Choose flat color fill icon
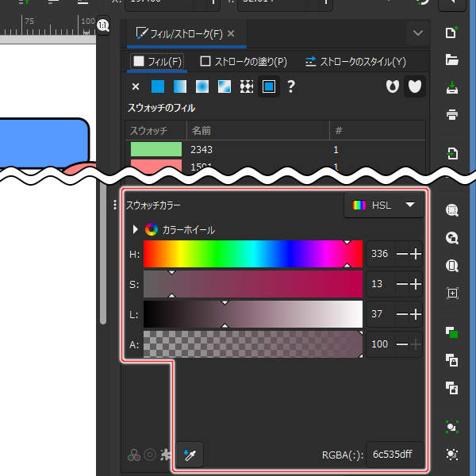The width and height of the screenshot is (476, 476). (158, 86)
